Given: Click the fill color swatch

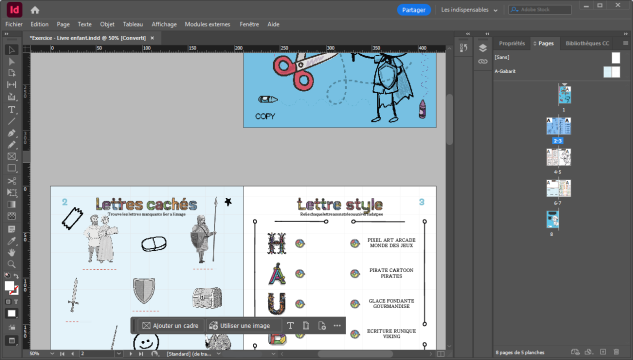Looking at the screenshot, I should pos(9,286).
